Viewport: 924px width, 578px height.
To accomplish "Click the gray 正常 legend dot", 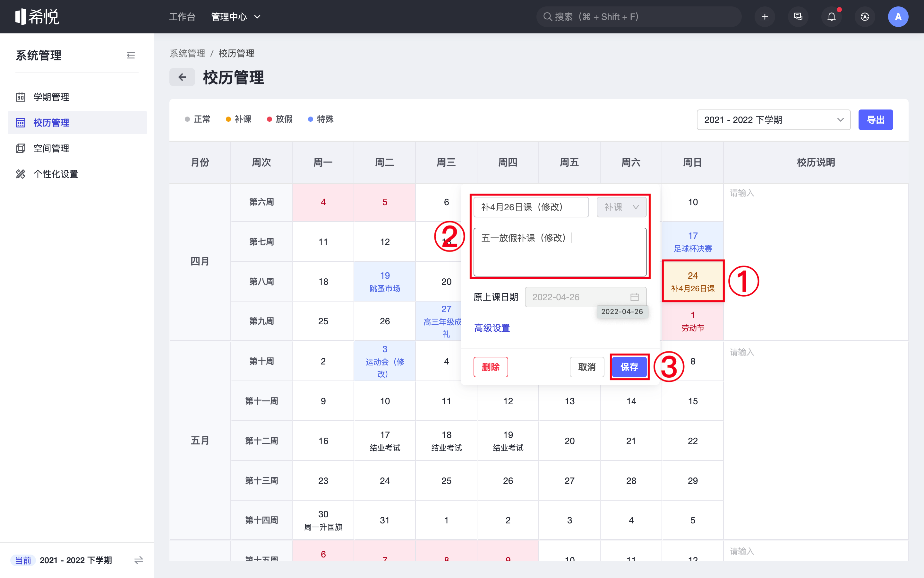I will [x=187, y=119].
